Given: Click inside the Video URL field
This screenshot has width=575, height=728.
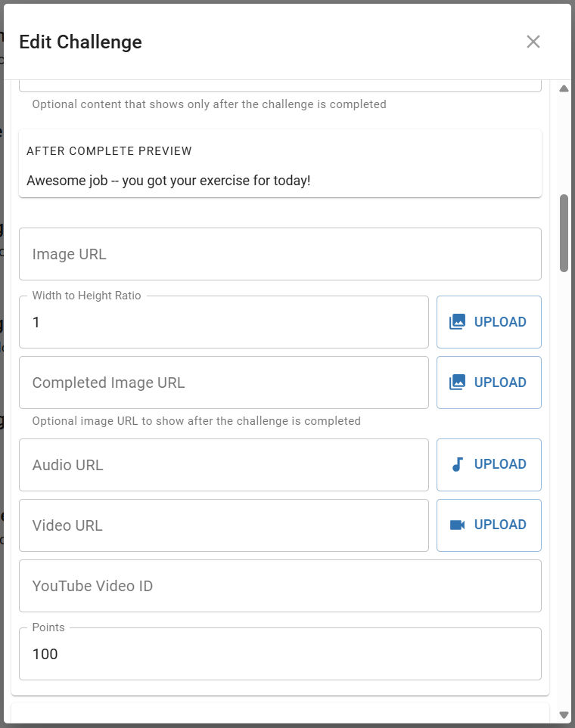Looking at the screenshot, I should pos(224,525).
